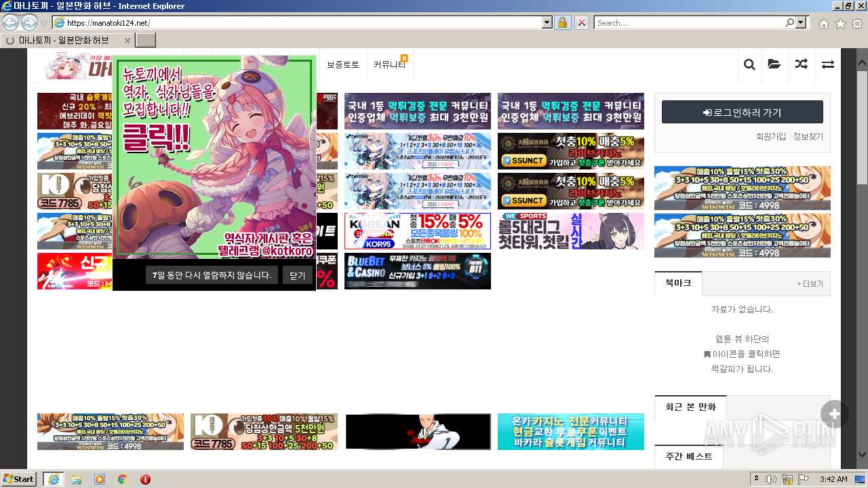The image size is (868, 488).
Task: Open the address bar dropdown arrow
Action: click(547, 22)
